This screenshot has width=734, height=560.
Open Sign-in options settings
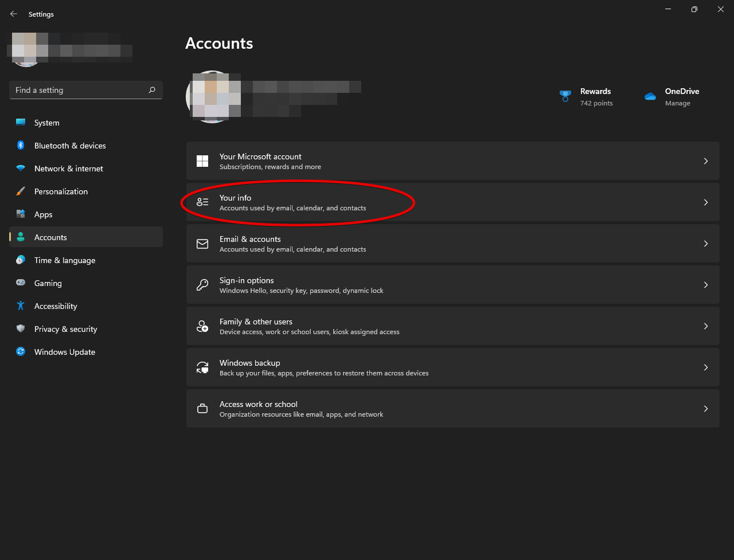coord(453,285)
